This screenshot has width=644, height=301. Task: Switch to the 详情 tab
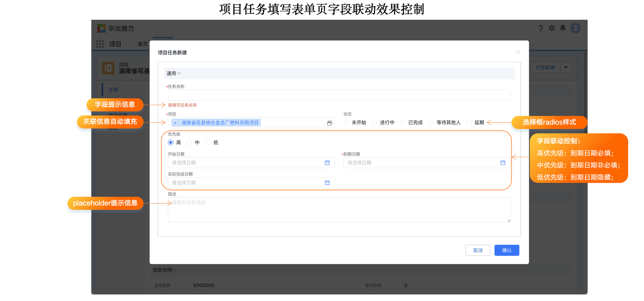(113, 89)
